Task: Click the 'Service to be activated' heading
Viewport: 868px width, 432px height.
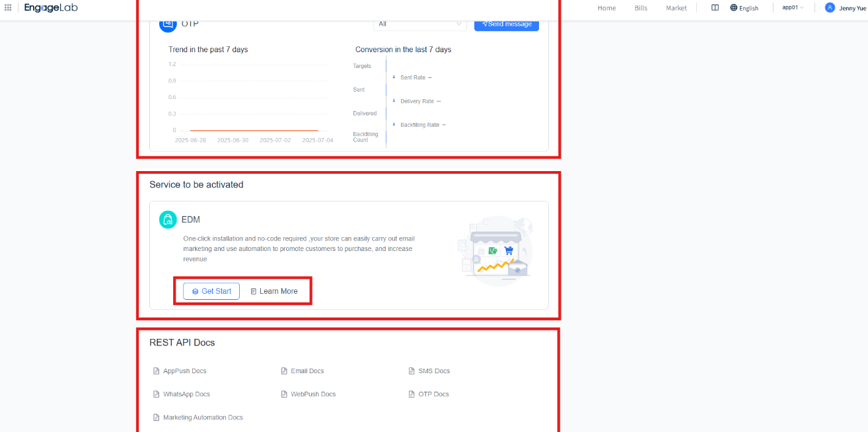Action: coord(196,184)
